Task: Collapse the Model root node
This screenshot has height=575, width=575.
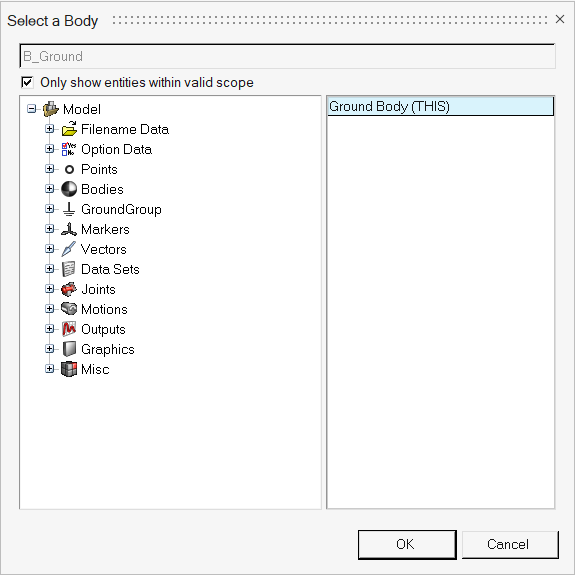Action: point(32,109)
